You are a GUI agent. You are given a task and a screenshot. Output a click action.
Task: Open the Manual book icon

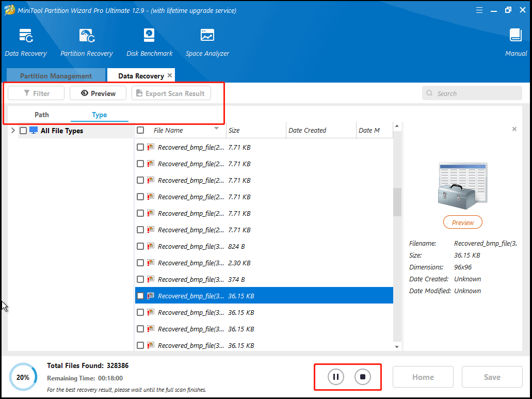click(515, 35)
